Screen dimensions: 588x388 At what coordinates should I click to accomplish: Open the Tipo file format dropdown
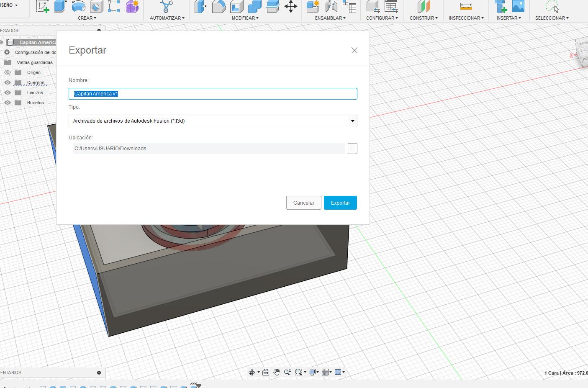click(213, 121)
